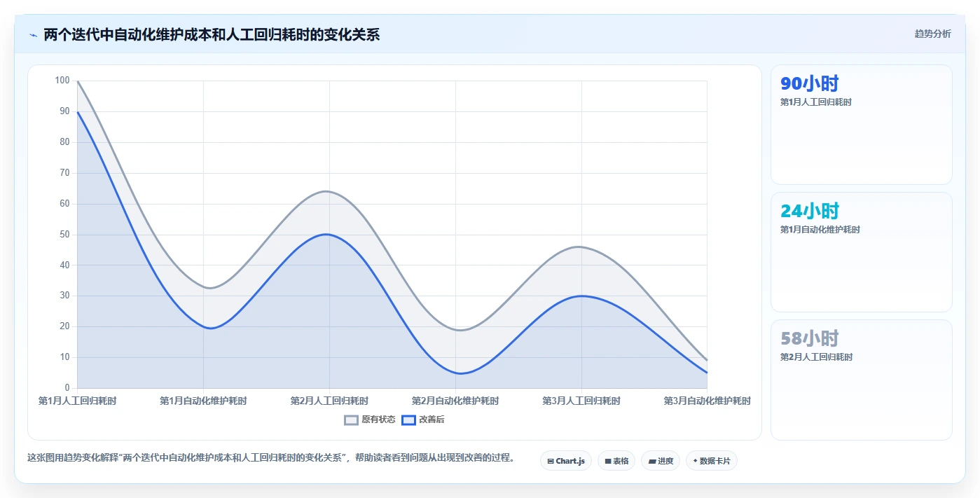Click the 第2月人工回归耗时 axis label

(x=329, y=401)
